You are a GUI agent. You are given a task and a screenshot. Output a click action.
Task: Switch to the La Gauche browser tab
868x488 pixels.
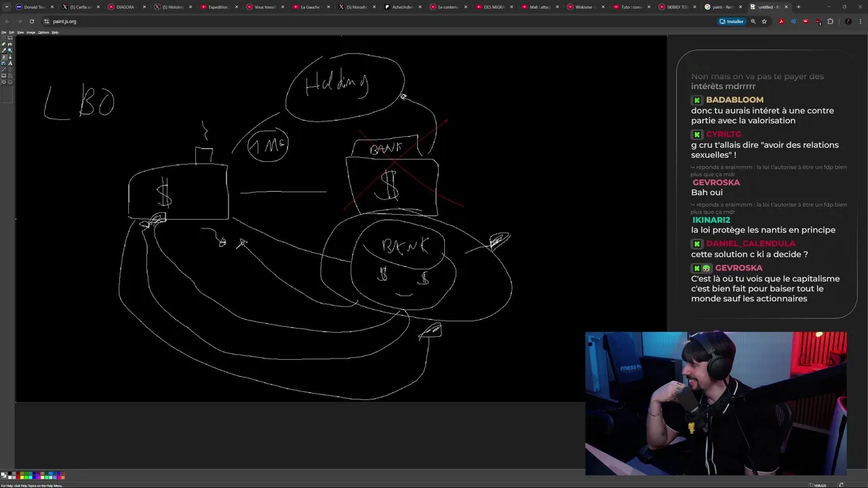pos(310,7)
